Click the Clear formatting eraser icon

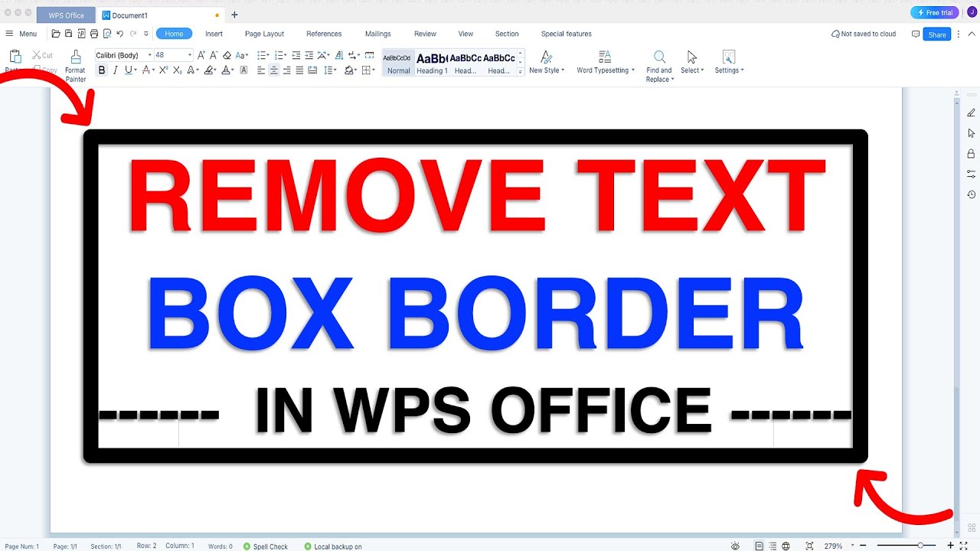(x=227, y=55)
